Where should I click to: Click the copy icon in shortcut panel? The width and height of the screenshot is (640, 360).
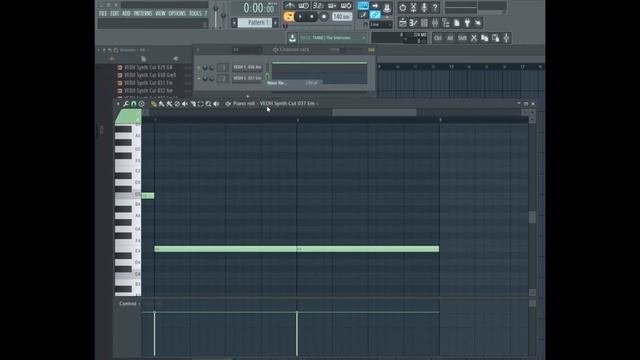coord(484,38)
